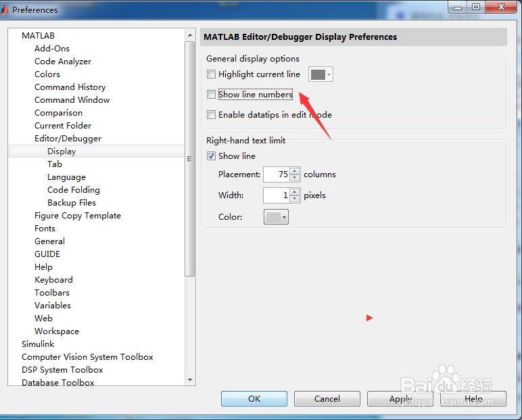Screen dimensions: 522x420
Task: Select Simulink in preferences tree
Action: point(38,344)
